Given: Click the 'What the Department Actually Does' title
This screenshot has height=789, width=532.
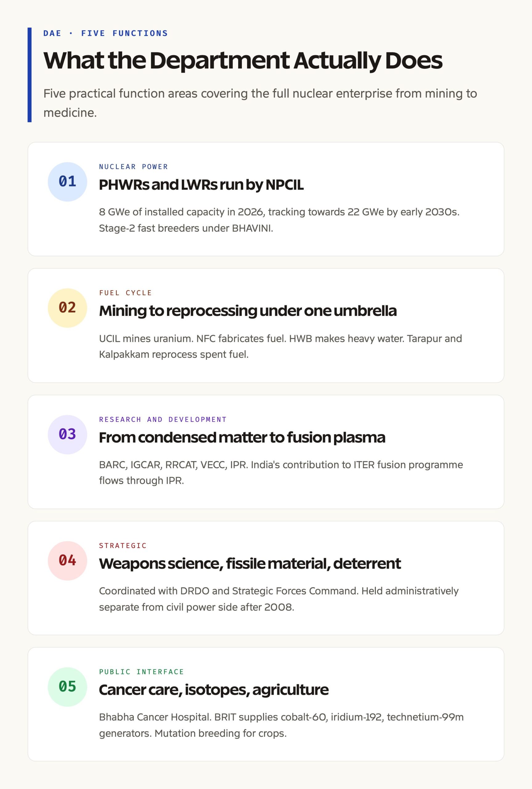Looking at the screenshot, I should tap(243, 61).
